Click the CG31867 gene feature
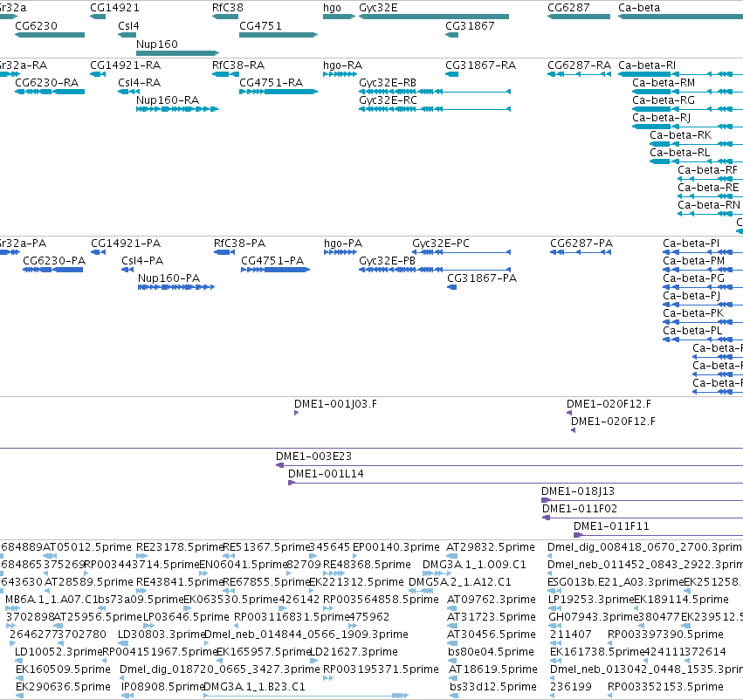Image resolution: width=743 pixels, height=700 pixels. (451, 35)
